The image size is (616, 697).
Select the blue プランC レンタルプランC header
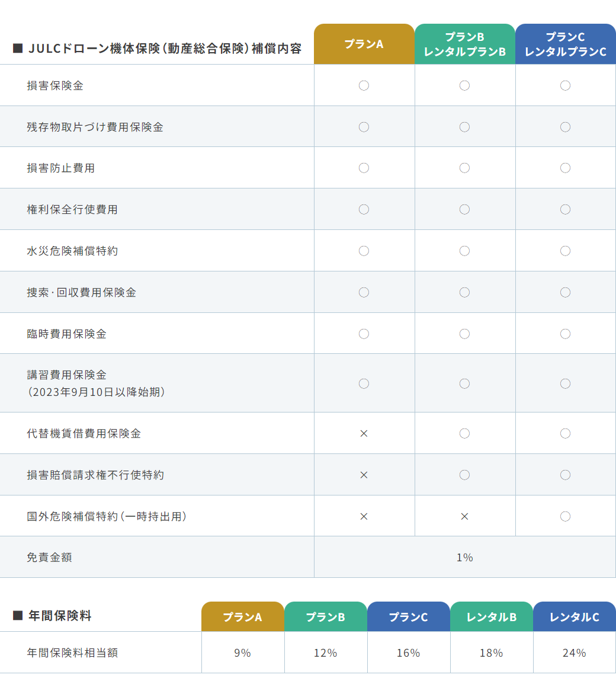click(565, 44)
